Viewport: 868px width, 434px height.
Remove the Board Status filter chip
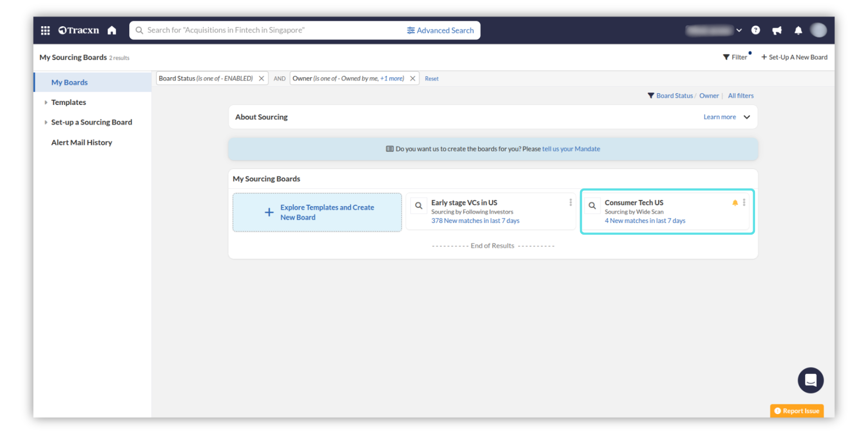261,78
